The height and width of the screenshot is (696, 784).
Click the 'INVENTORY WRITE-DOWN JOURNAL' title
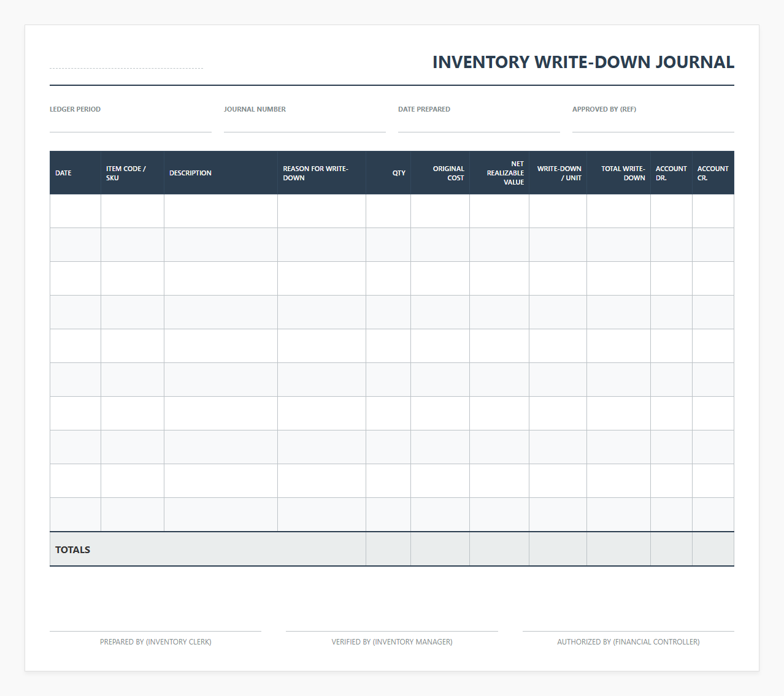point(583,62)
